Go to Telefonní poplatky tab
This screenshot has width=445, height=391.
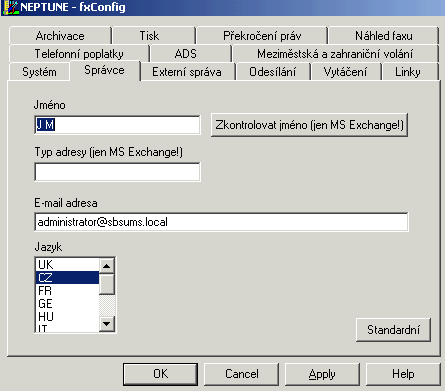pos(79,54)
